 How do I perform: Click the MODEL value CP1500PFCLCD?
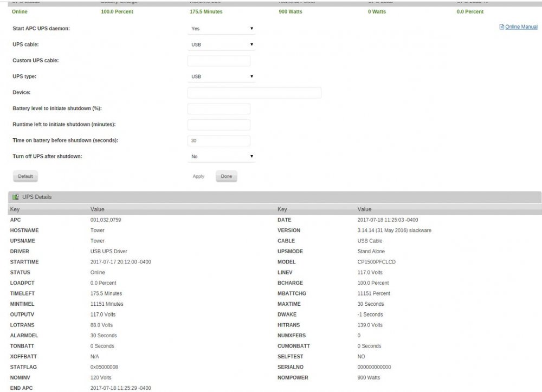coord(377,262)
